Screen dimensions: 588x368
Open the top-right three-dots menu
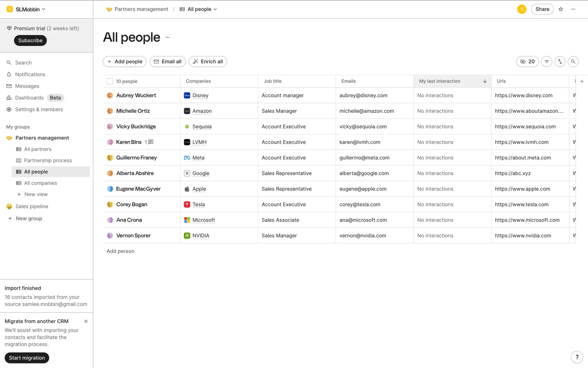573,9
